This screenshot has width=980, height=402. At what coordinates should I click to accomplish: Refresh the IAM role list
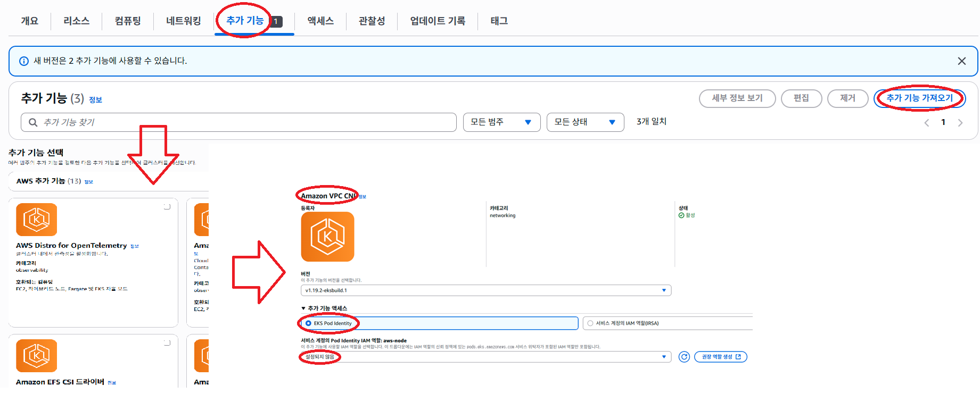(684, 357)
